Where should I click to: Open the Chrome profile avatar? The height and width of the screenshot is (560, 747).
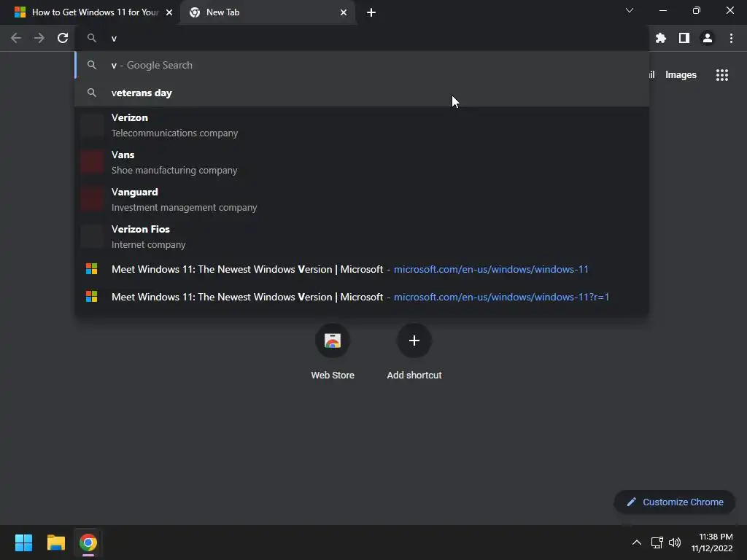708,38
